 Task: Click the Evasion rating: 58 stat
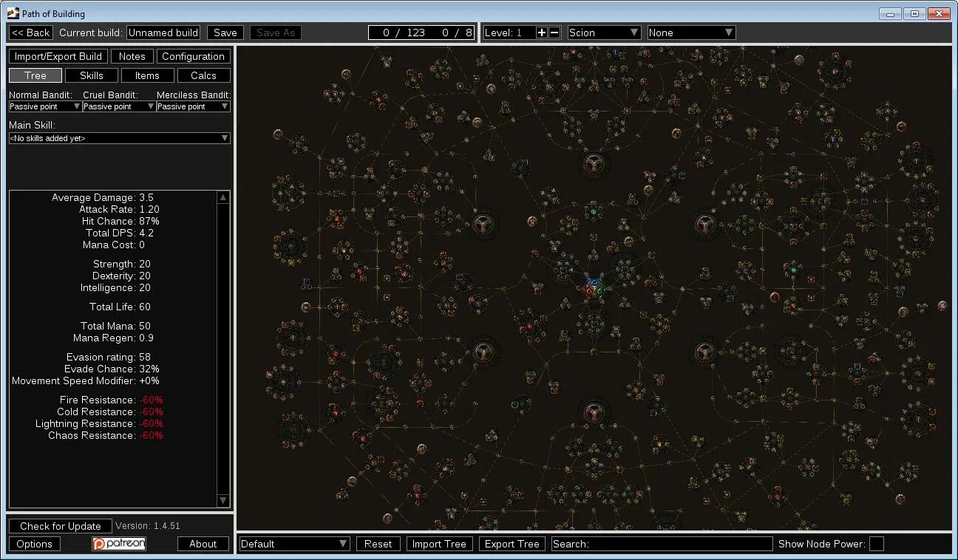[108, 357]
